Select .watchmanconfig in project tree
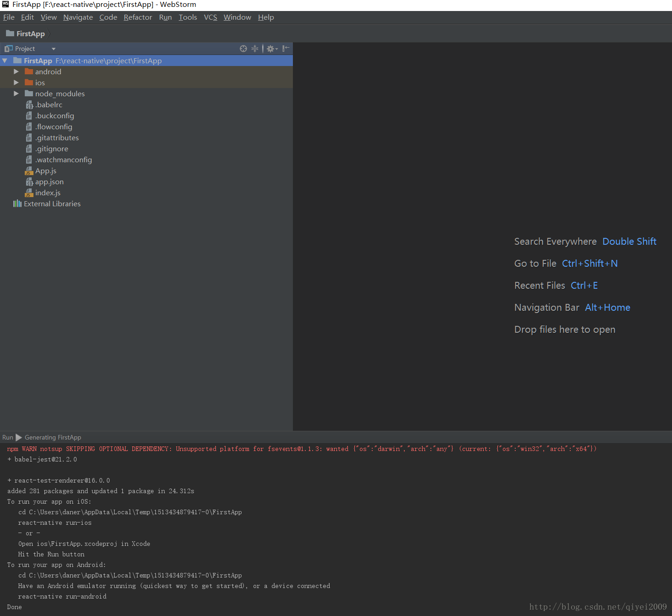This screenshot has width=672, height=616. coord(64,160)
